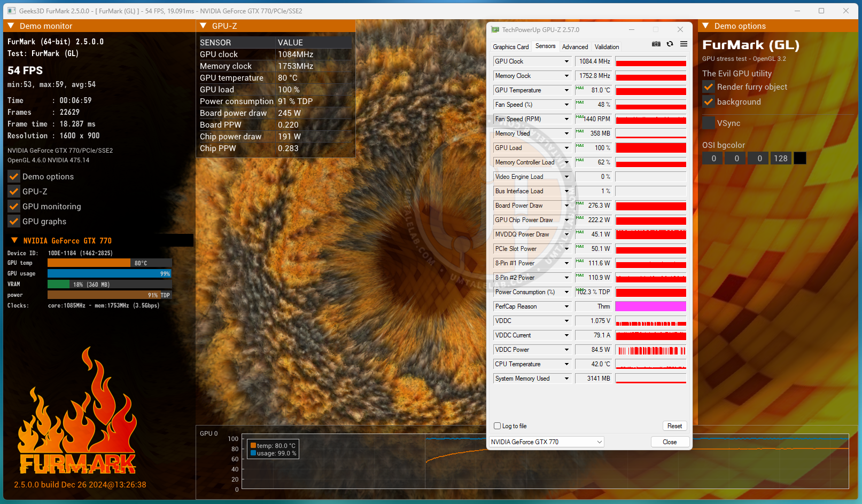862x504 pixels.
Task: Collapse the NVIDIA GeForce GTX 770 section
Action: (x=14, y=240)
